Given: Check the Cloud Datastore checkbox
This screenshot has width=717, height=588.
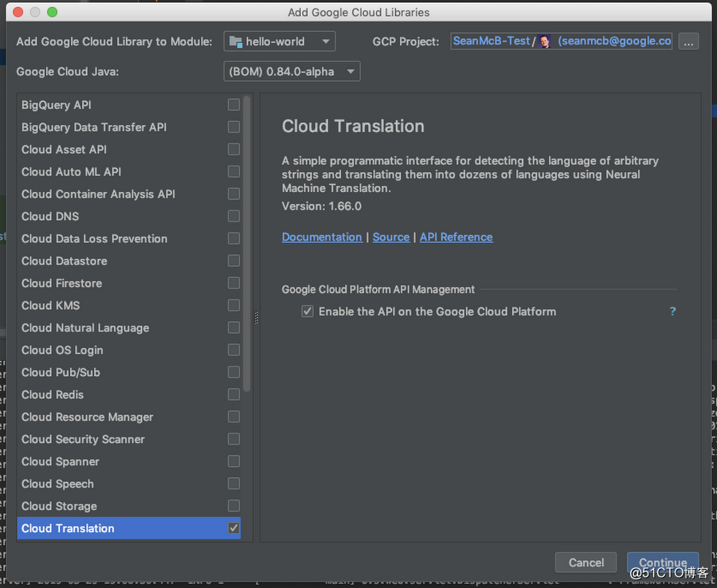Looking at the screenshot, I should (x=233, y=261).
